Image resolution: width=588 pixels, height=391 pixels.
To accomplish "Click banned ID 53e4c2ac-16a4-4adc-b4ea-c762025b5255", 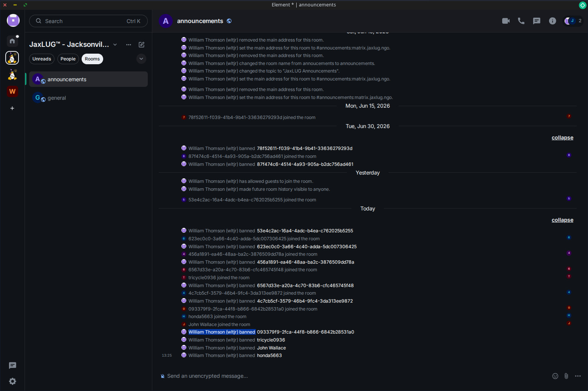I will [305, 231].
